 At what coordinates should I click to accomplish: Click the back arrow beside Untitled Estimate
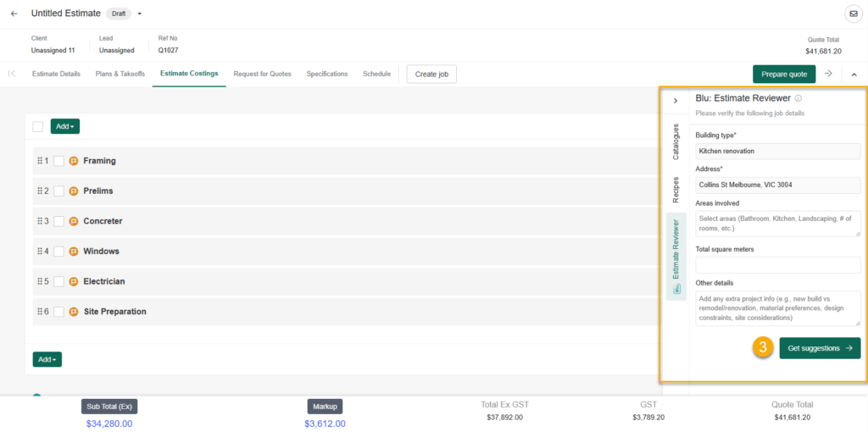pyautogui.click(x=14, y=14)
